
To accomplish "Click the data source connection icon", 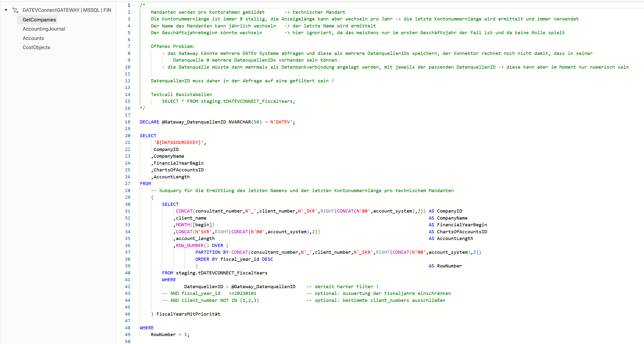I will point(15,10).
